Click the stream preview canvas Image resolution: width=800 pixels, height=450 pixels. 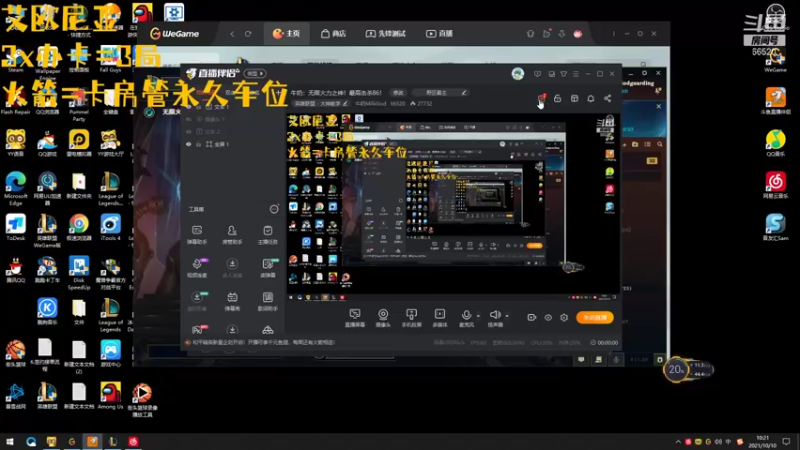point(453,207)
